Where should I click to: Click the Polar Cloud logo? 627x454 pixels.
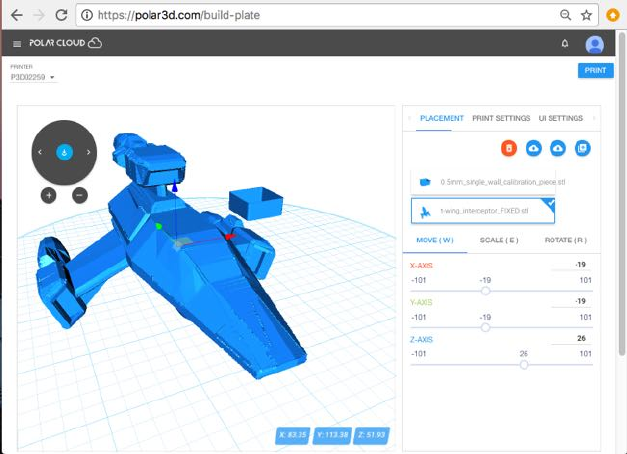(66, 43)
